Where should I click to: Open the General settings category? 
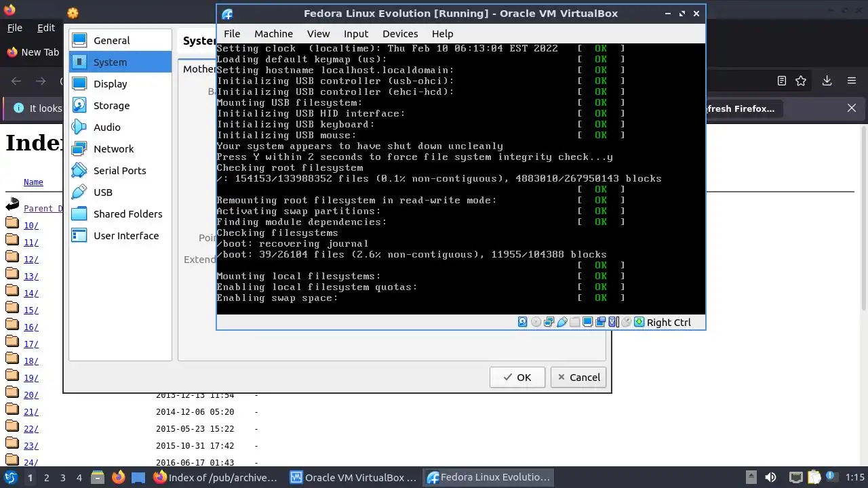[x=120, y=41]
